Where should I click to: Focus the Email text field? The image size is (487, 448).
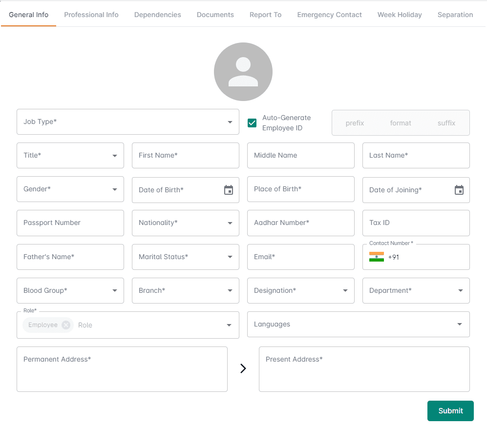(x=300, y=257)
